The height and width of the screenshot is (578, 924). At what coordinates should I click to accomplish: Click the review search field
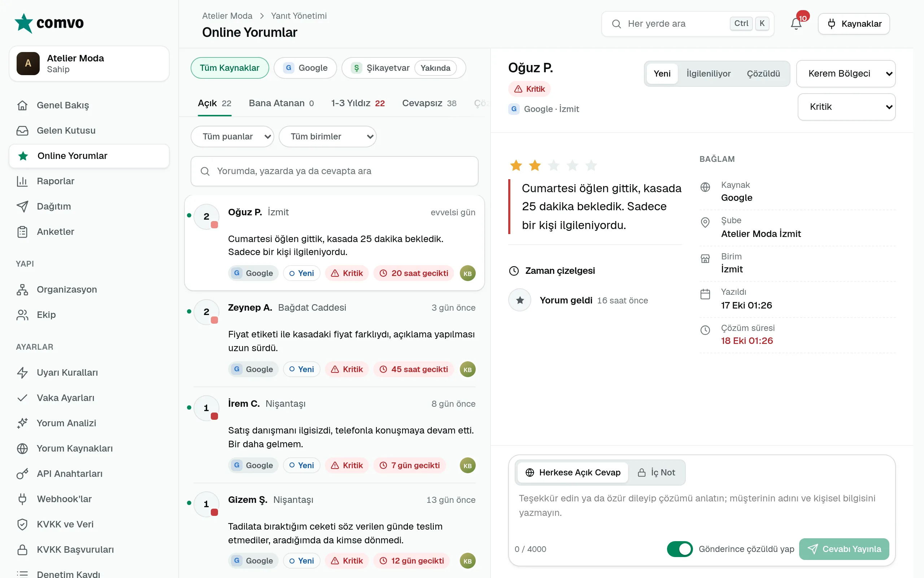335,171
